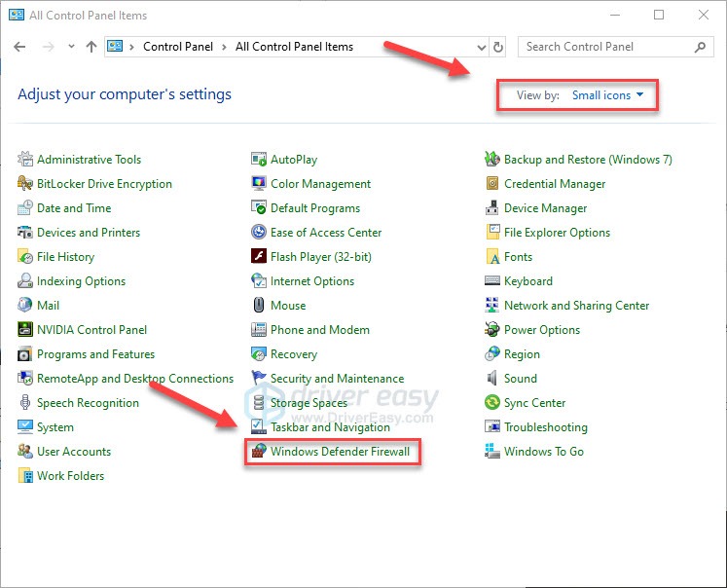This screenshot has height=588, width=727.
Task: Open the Network and Sharing Center link
Action: pyautogui.click(x=576, y=306)
